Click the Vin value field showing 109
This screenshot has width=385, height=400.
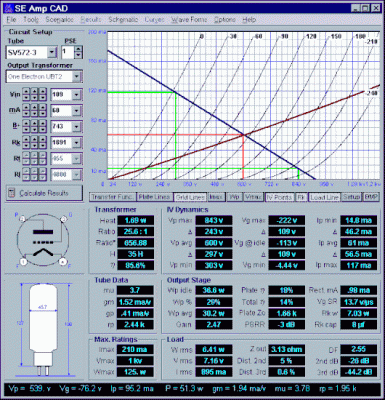point(61,95)
